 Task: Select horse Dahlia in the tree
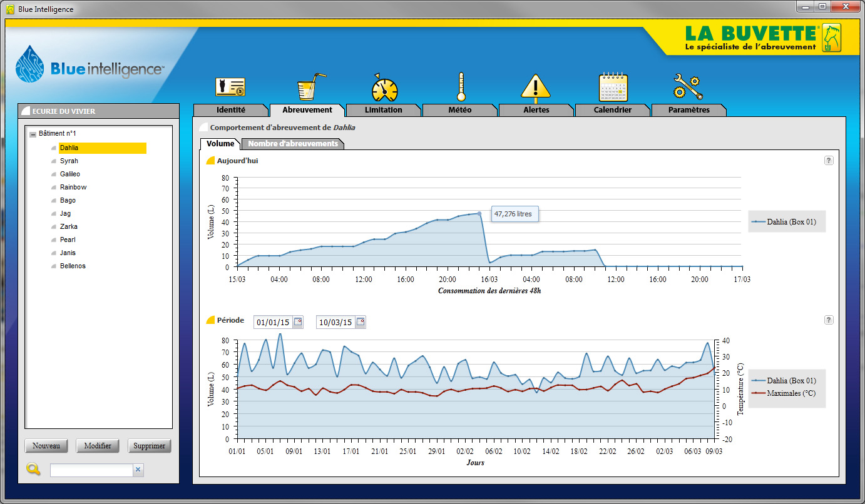103,148
